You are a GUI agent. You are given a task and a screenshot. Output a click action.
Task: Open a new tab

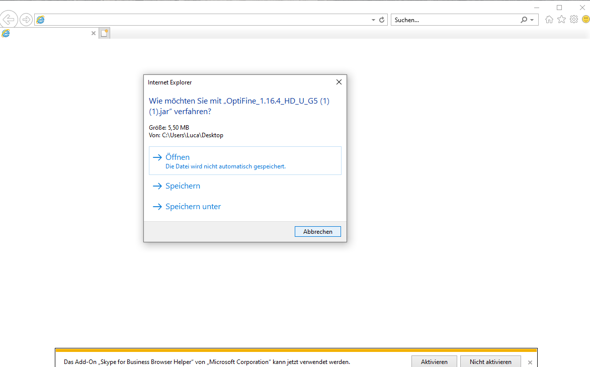(104, 33)
